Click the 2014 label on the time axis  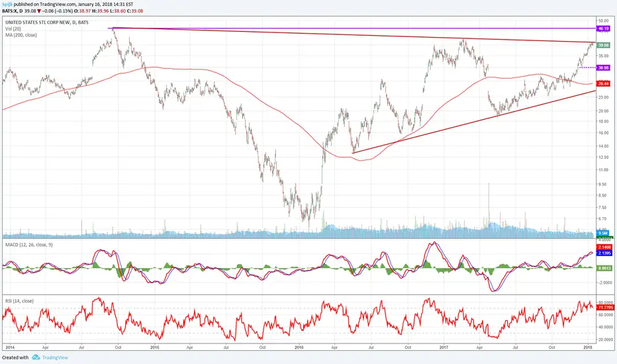pos(10,347)
